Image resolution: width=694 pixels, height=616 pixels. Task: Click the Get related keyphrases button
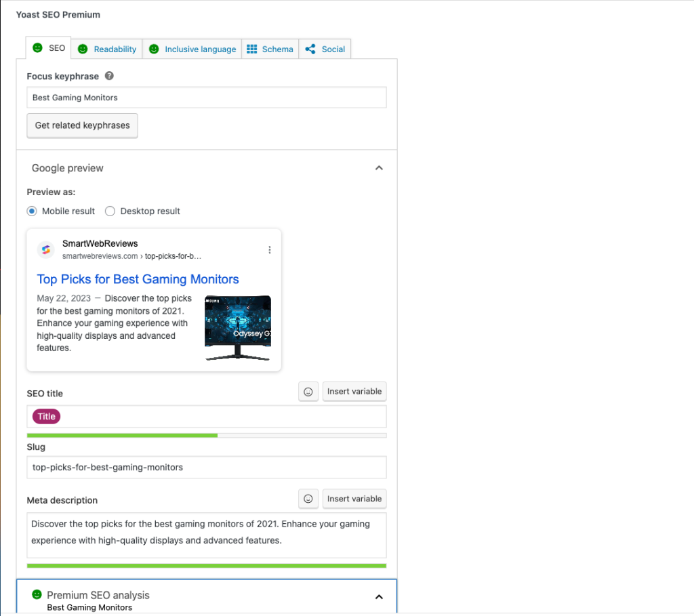click(x=82, y=125)
